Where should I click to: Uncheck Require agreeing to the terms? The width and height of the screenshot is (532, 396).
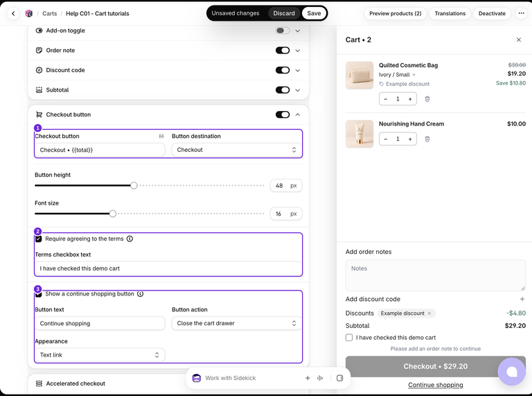(x=39, y=239)
